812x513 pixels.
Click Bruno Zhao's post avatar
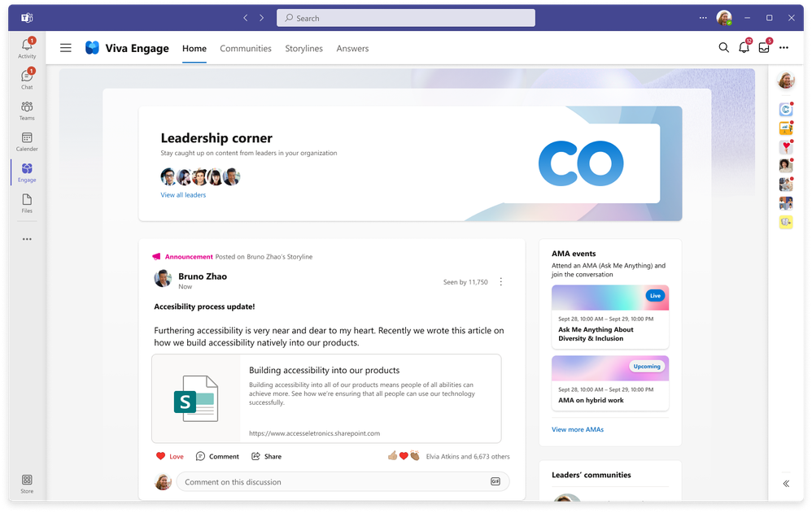pos(163,279)
